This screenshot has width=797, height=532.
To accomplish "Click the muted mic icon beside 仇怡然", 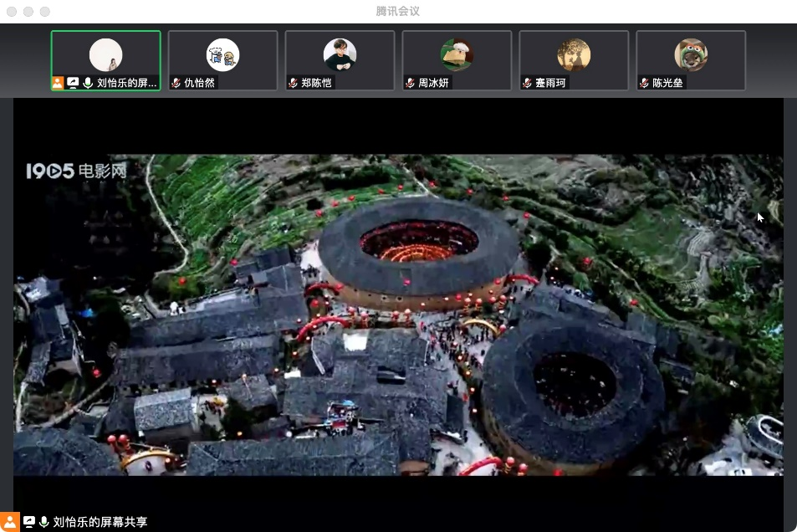I will 176,83.
